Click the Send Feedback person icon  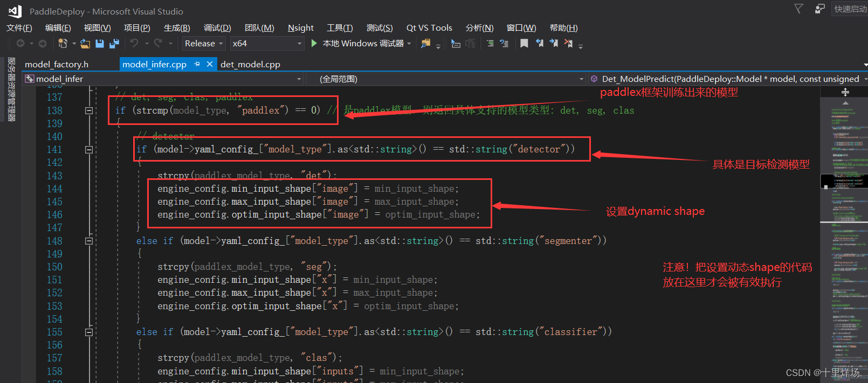(819, 9)
